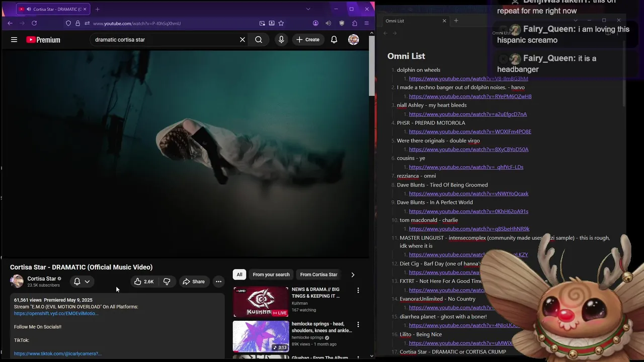Go forward in the browser

[22, 23]
